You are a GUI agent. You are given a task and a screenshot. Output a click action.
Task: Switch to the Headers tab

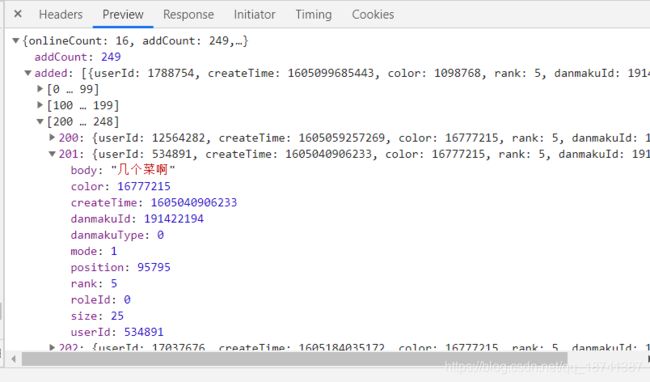point(61,15)
